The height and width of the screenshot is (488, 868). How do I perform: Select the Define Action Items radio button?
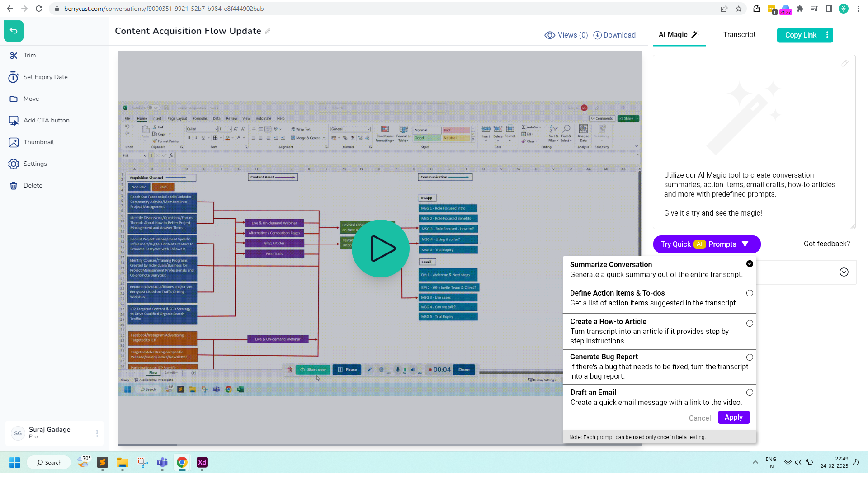coord(750,293)
